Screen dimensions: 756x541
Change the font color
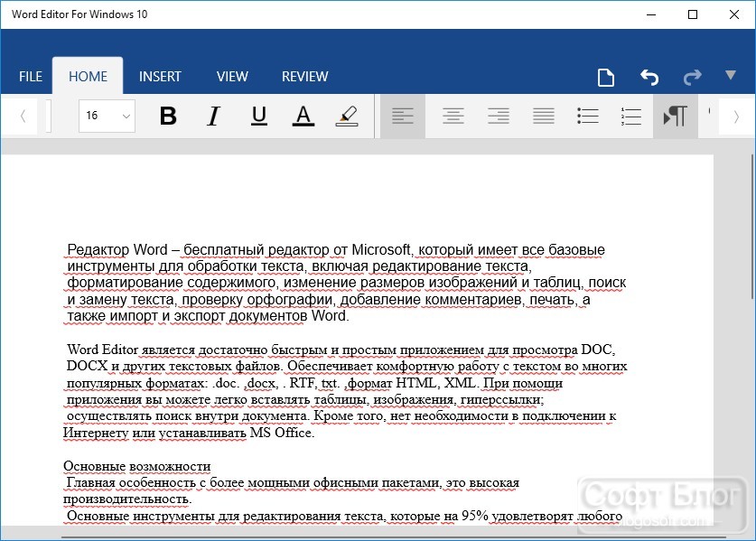pos(303,116)
